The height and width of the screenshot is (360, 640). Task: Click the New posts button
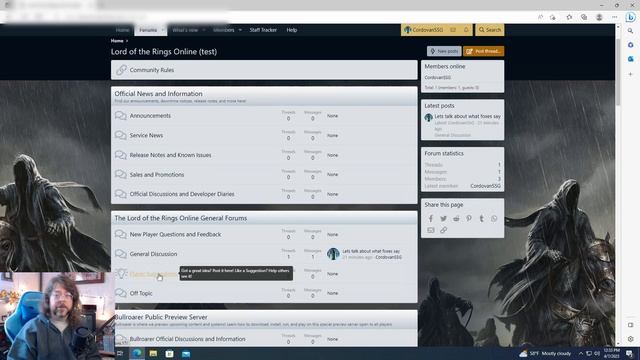click(x=444, y=51)
